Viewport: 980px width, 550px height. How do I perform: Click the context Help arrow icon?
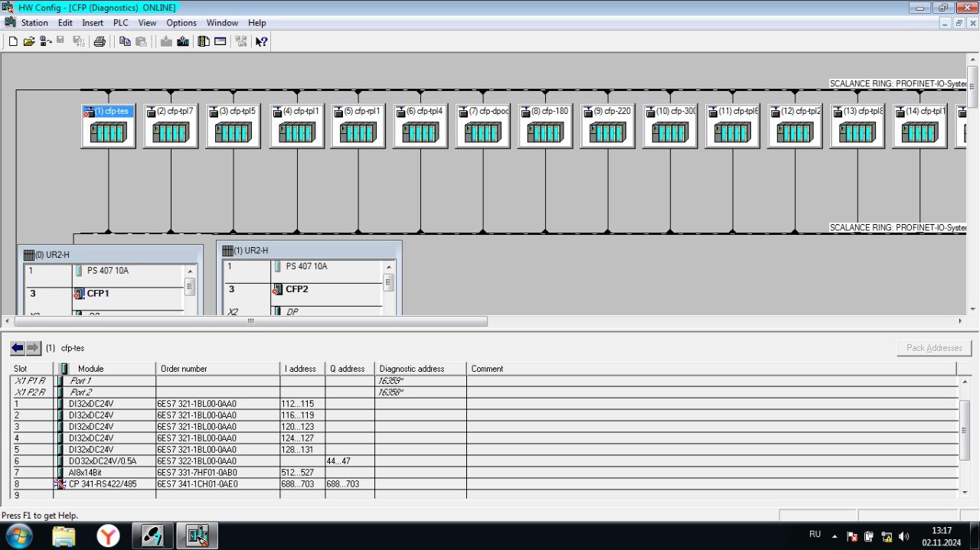pyautogui.click(x=261, y=41)
